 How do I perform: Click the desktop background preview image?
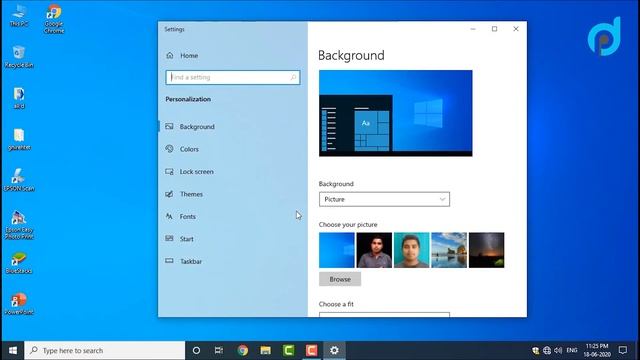396,113
